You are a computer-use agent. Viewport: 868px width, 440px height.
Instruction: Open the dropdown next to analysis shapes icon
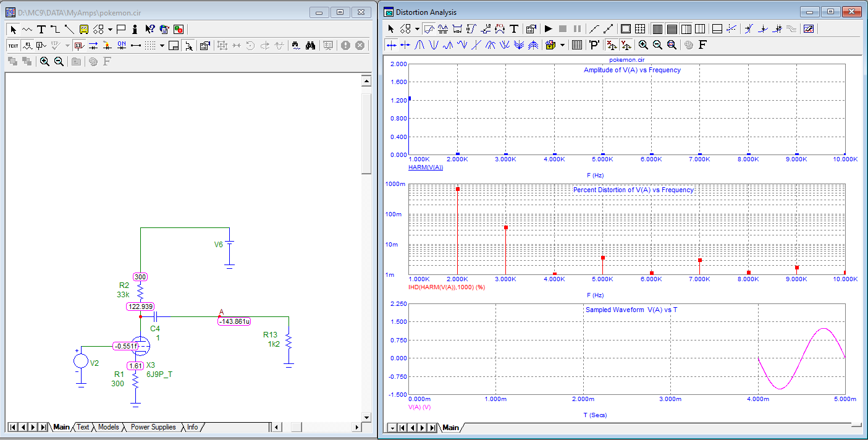(x=417, y=29)
